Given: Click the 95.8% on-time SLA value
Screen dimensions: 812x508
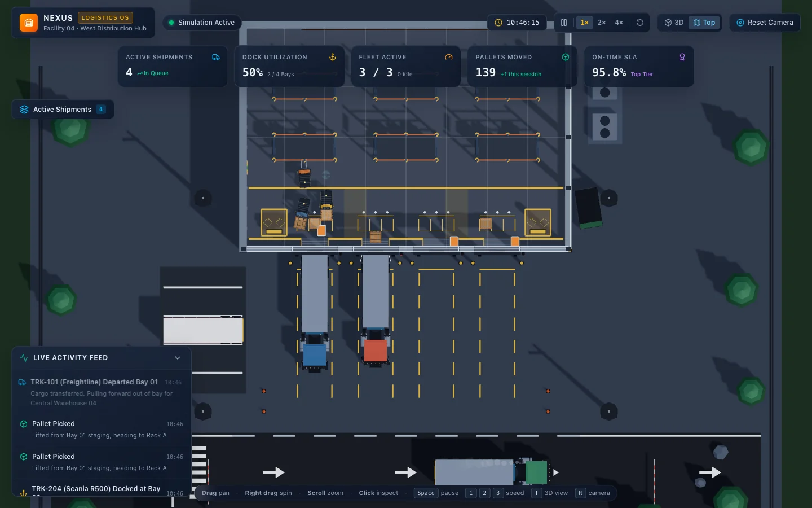Looking at the screenshot, I should click(609, 72).
